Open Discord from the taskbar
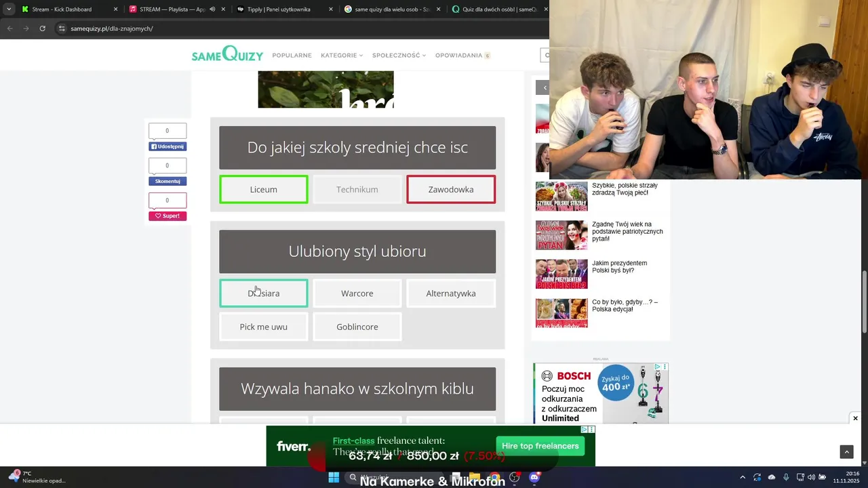 [x=534, y=477]
